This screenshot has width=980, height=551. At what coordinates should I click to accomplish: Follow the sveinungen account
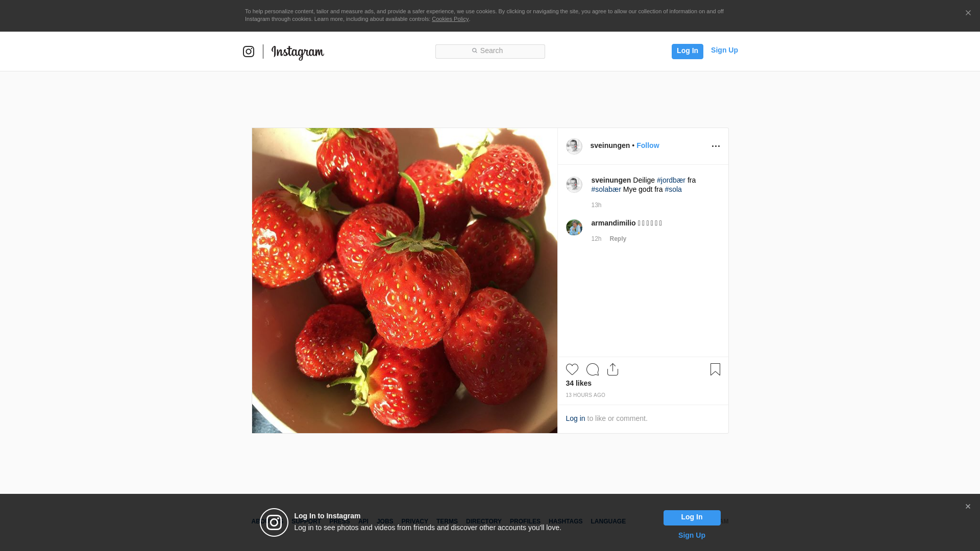click(x=647, y=145)
